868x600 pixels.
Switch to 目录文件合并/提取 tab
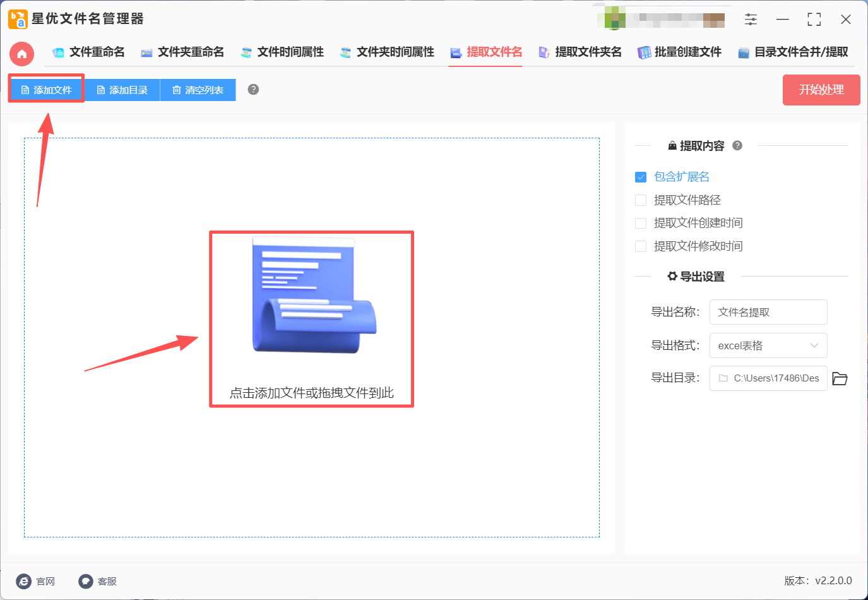(793, 52)
